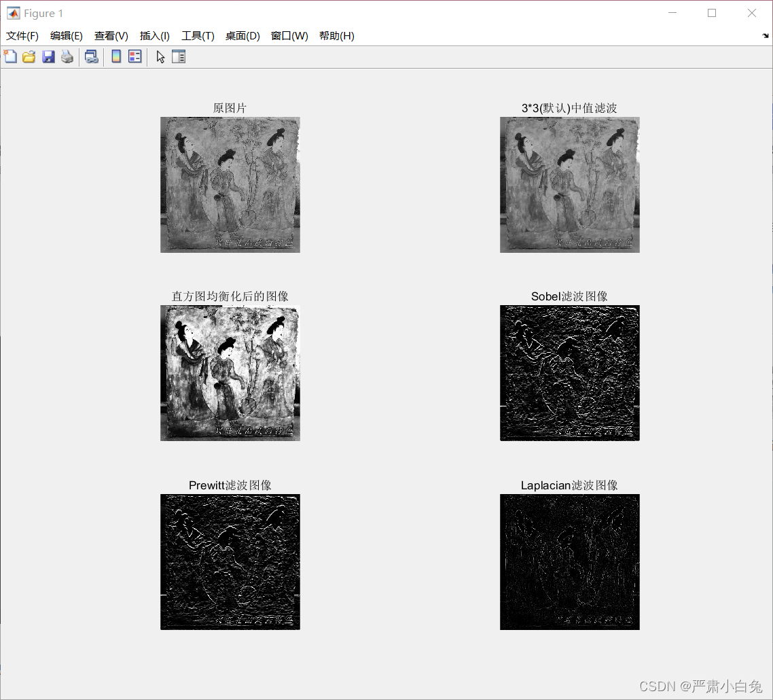Open the 插入(I) menu
Image resolution: width=773 pixels, height=700 pixels.
click(x=154, y=36)
